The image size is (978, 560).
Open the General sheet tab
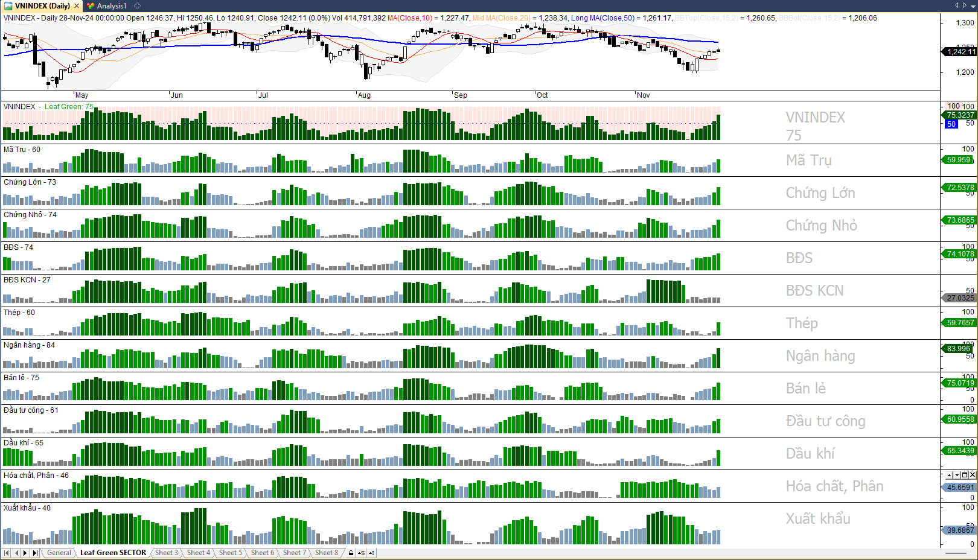[x=59, y=553]
